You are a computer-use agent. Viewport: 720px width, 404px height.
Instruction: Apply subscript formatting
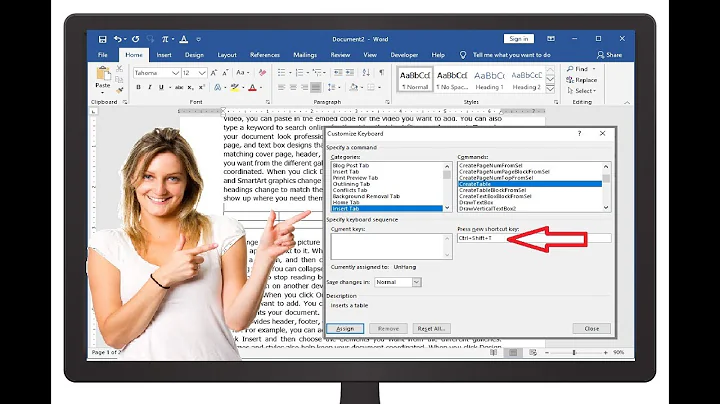[x=191, y=87]
